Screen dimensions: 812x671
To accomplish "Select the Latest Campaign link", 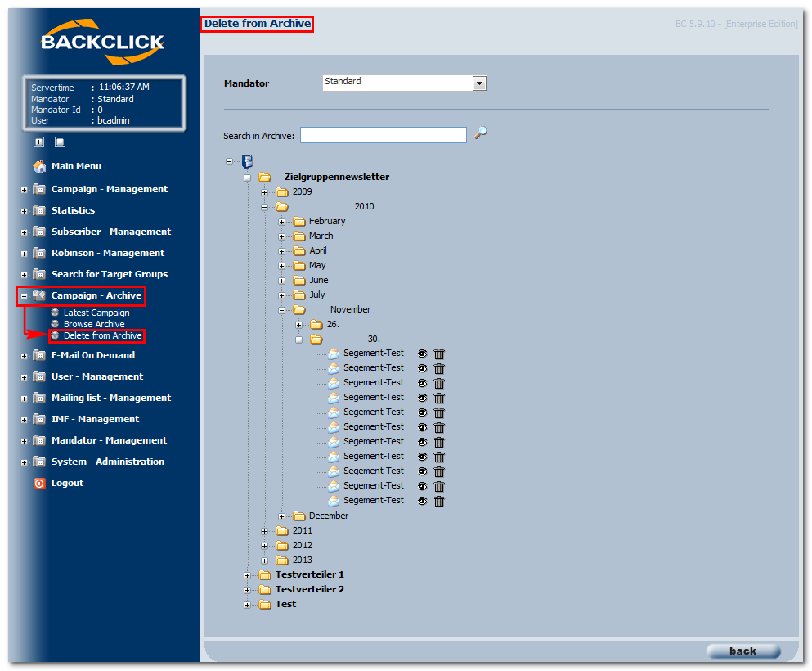I will [96, 313].
